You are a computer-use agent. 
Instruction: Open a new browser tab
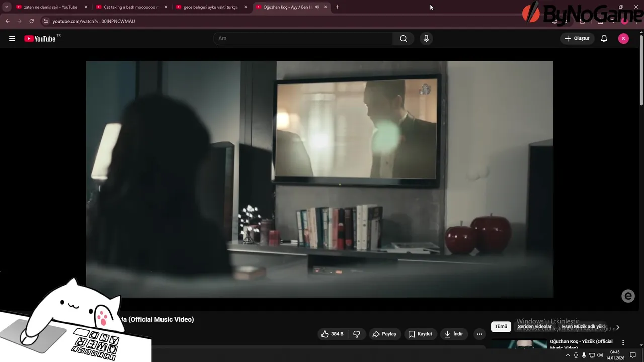pos(337,7)
